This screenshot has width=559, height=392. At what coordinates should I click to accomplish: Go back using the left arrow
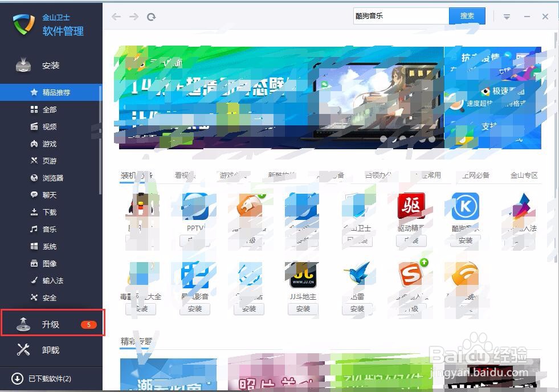pyautogui.click(x=115, y=17)
